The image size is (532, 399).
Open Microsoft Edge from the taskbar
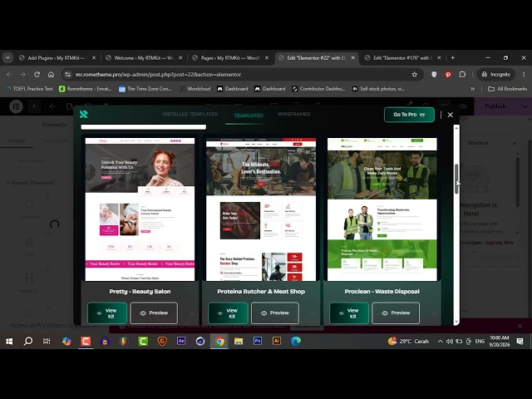click(x=296, y=341)
